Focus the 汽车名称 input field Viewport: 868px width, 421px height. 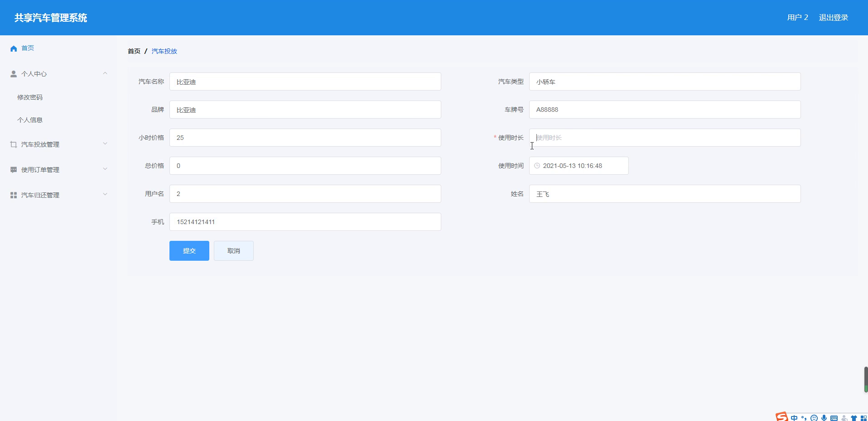(x=305, y=81)
